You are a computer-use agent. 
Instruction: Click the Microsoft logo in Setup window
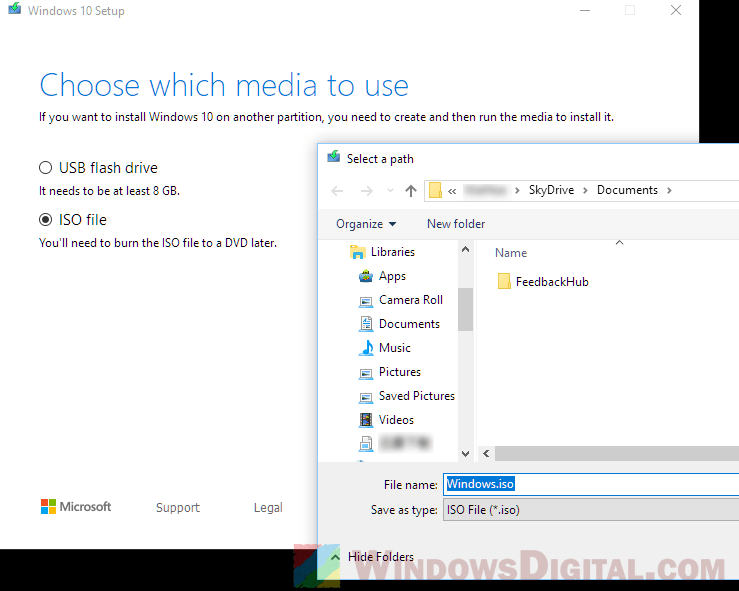coord(76,507)
